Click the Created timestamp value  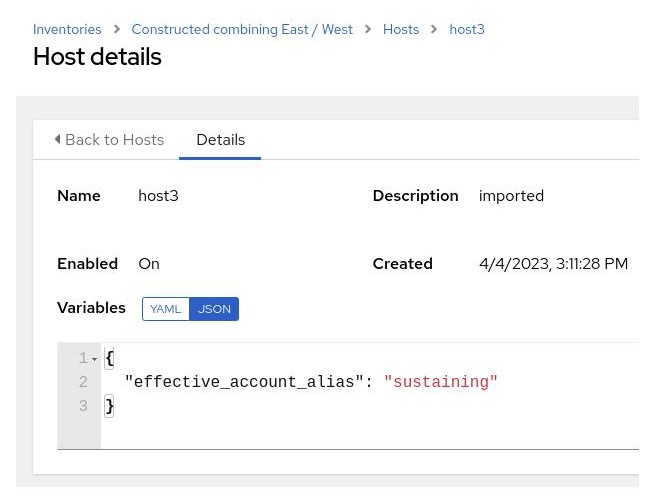click(x=553, y=264)
